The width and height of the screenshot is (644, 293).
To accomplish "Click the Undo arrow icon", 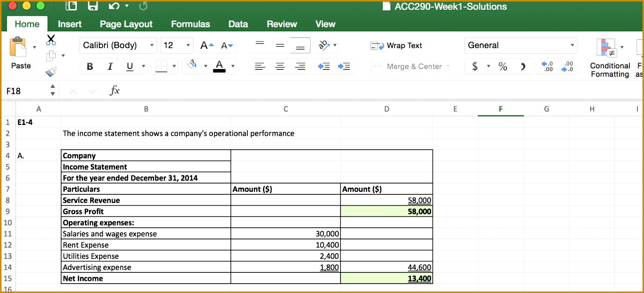I will 114,6.
